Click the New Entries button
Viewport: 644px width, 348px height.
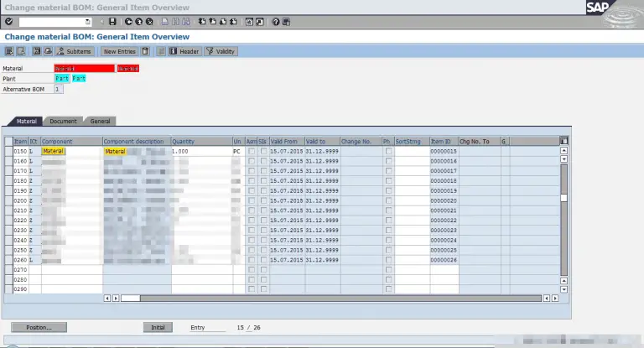click(119, 51)
